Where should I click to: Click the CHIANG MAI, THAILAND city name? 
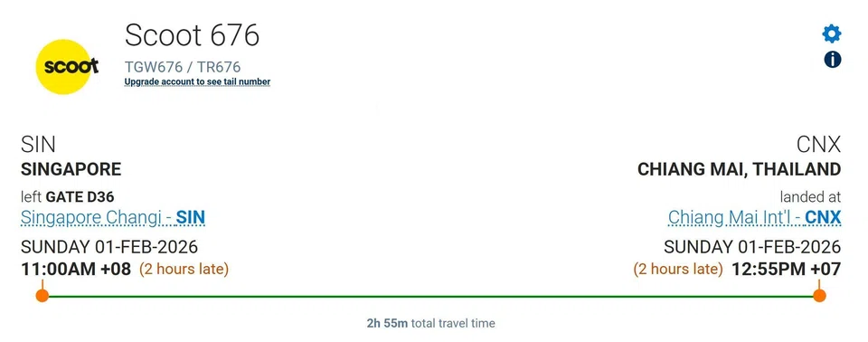point(739,169)
